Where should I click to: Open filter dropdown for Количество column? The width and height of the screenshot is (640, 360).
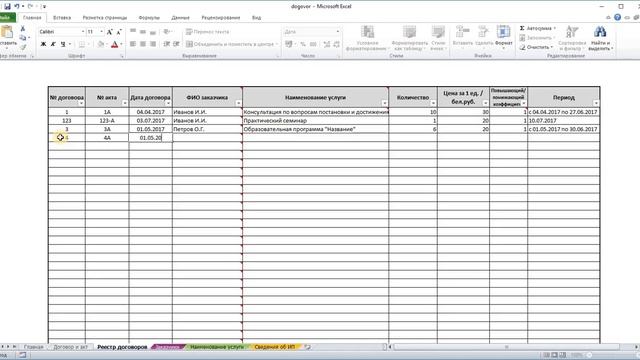(433, 103)
